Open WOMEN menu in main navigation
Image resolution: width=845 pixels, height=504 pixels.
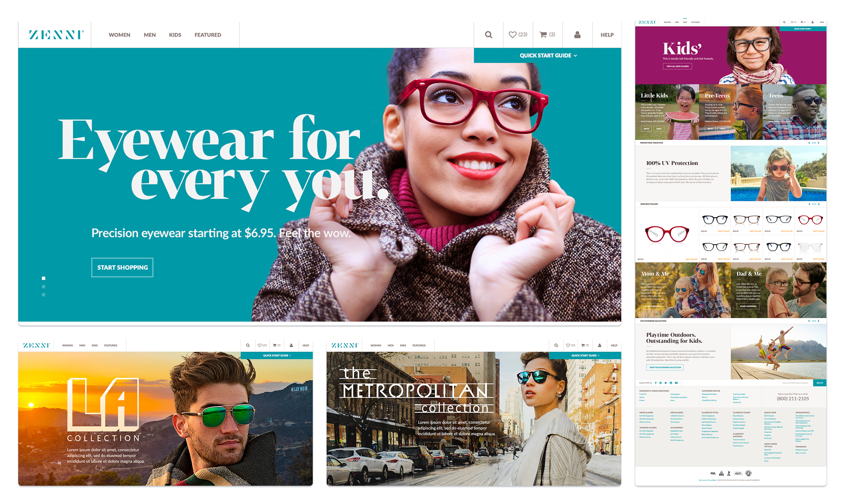[x=119, y=35]
